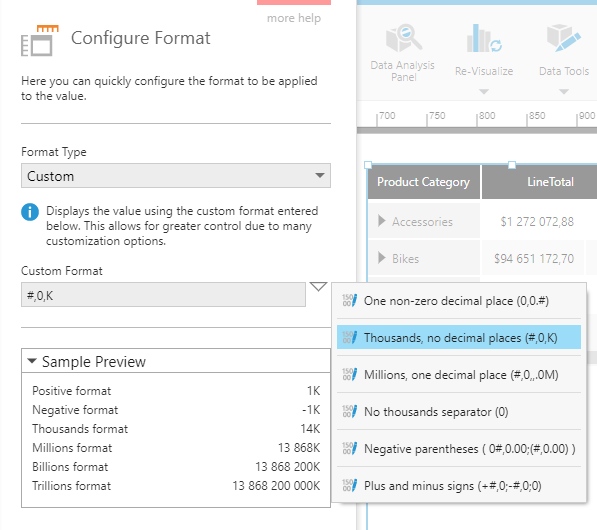
Task: Expand the Bikes row
Action: coord(382,258)
